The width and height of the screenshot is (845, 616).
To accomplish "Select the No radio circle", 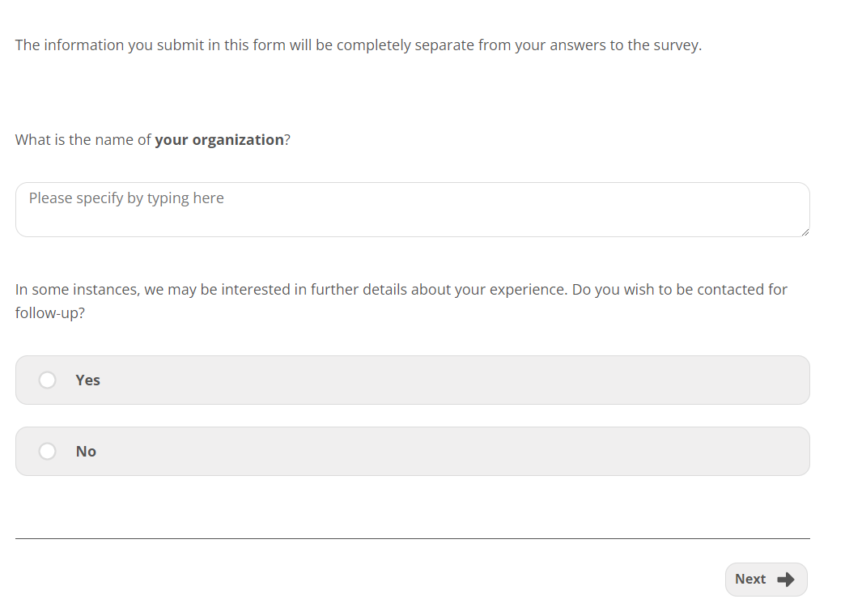I will pos(48,451).
